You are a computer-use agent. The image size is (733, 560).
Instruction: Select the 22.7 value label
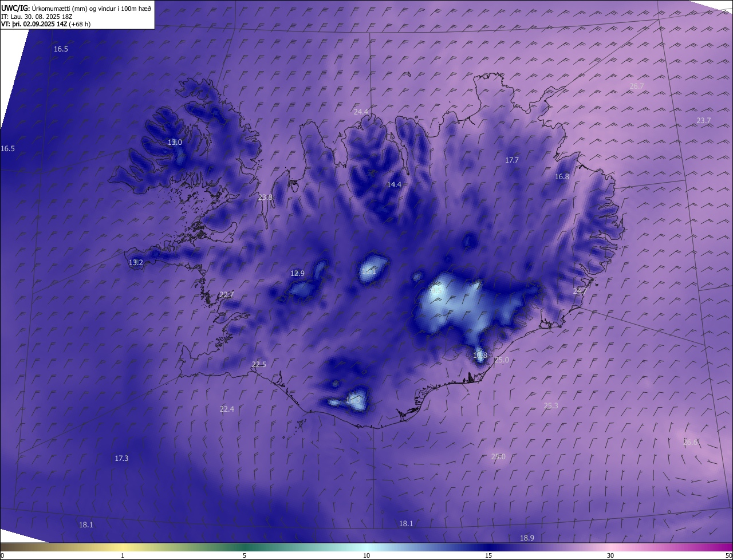[x=226, y=294]
